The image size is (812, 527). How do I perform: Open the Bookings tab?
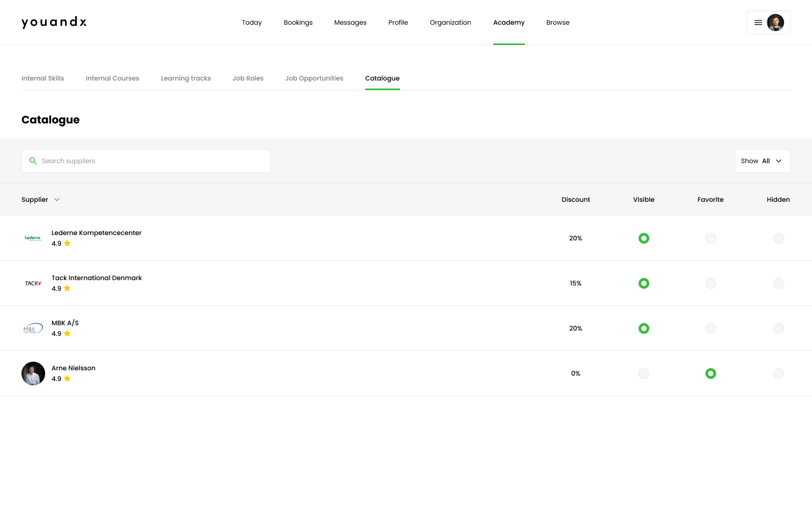click(298, 23)
